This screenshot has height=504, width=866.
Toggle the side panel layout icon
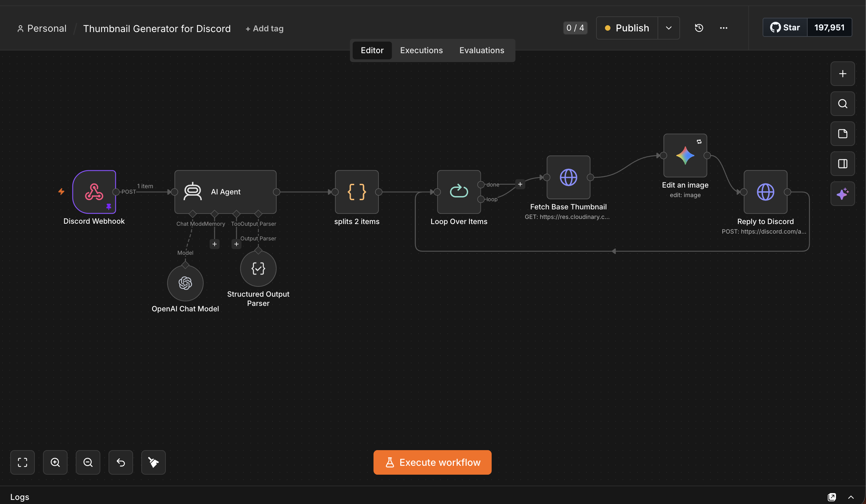click(x=842, y=163)
